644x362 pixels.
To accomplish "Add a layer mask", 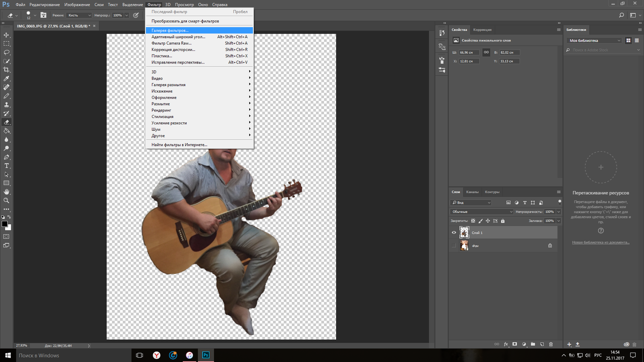I will coord(515,344).
